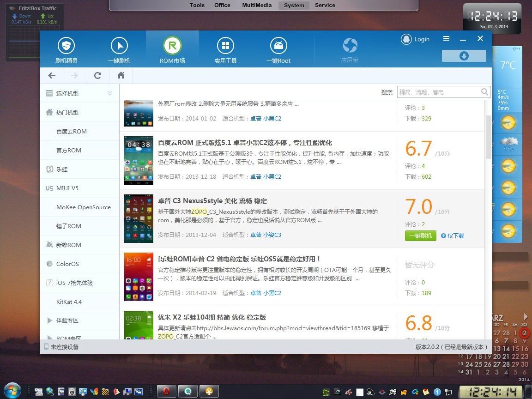Click the Windows Start orb
The image size is (532, 399).
coord(12,391)
